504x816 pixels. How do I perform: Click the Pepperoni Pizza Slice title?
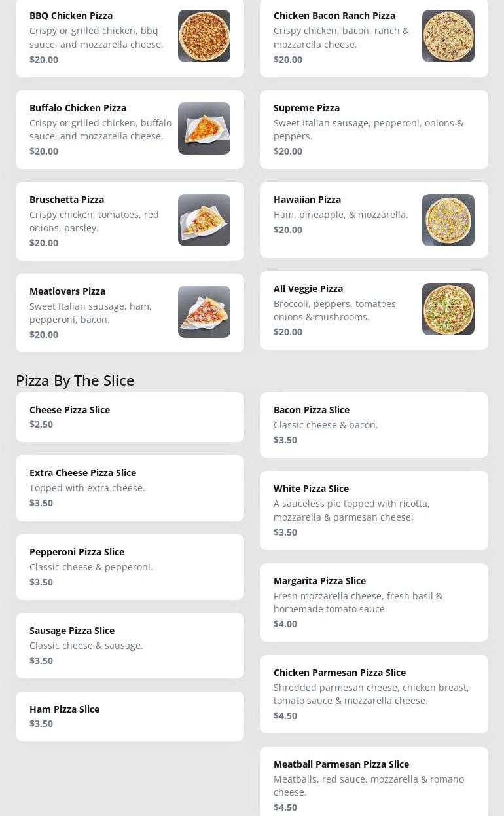(77, 552)
